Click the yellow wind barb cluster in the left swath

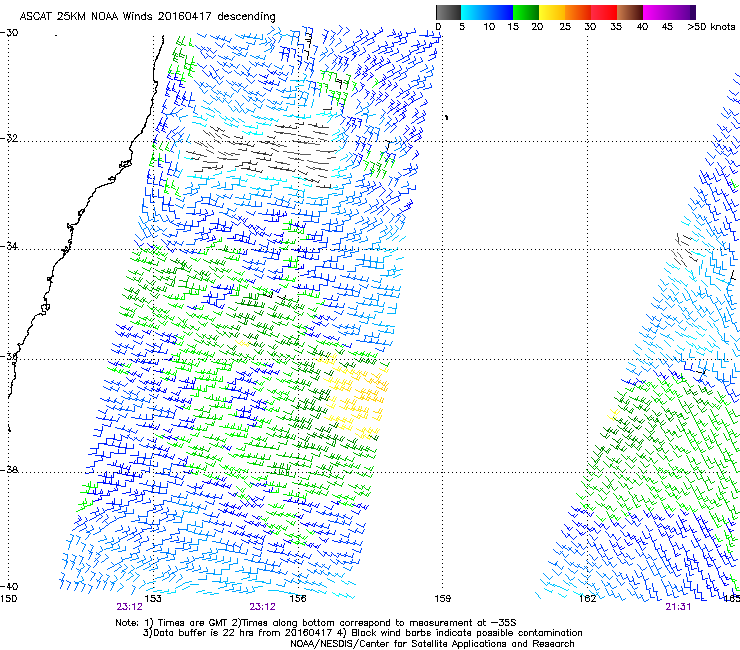355,397
